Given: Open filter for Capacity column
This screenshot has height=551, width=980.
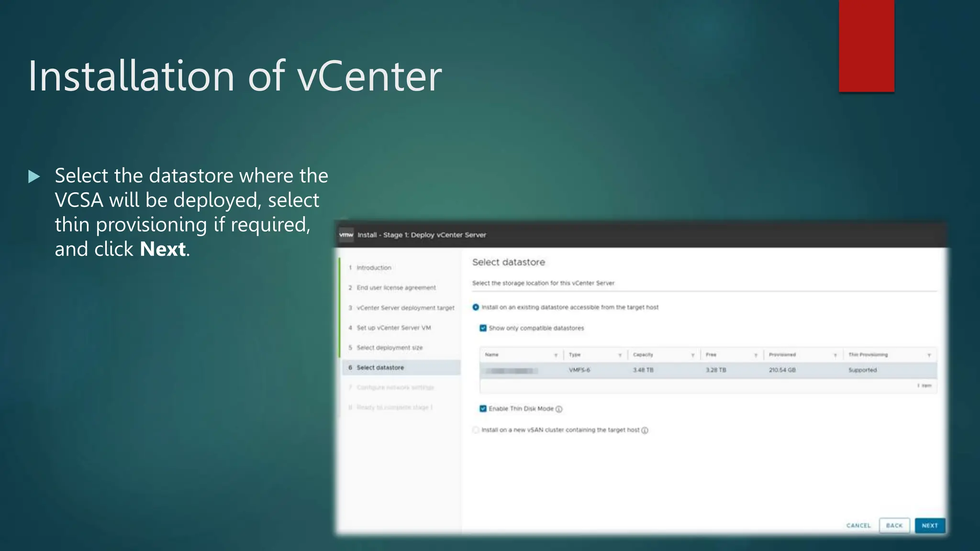Looking at the screenshot, I should (692, 355).
